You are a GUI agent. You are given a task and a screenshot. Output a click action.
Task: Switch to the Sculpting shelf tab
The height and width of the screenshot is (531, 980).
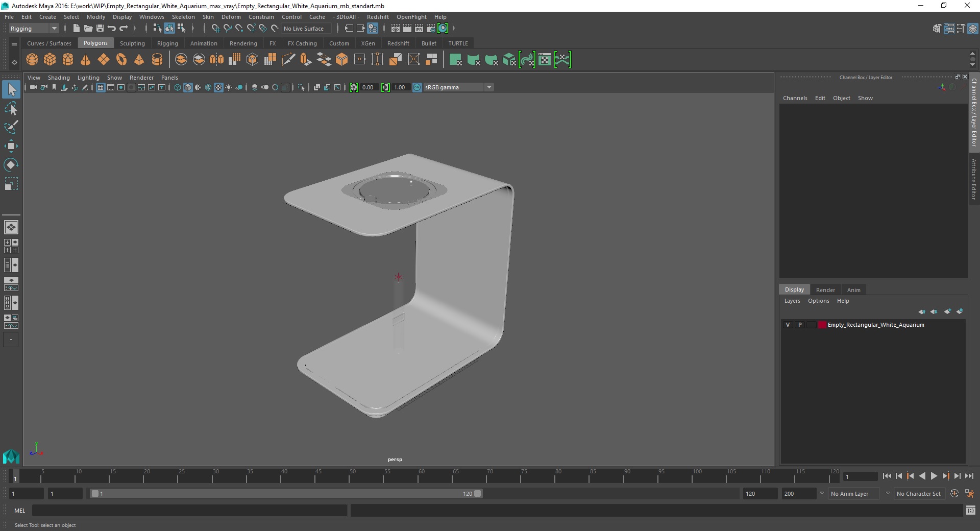pos(132,43)
